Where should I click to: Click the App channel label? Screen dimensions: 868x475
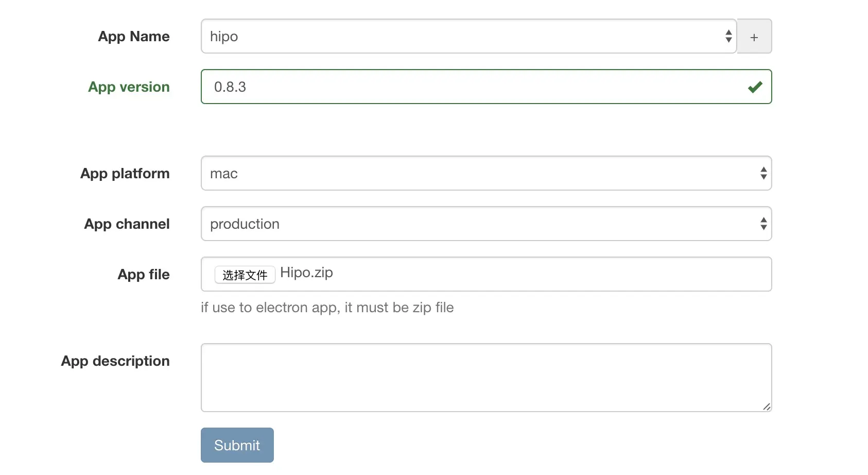(x=127, y=224)
